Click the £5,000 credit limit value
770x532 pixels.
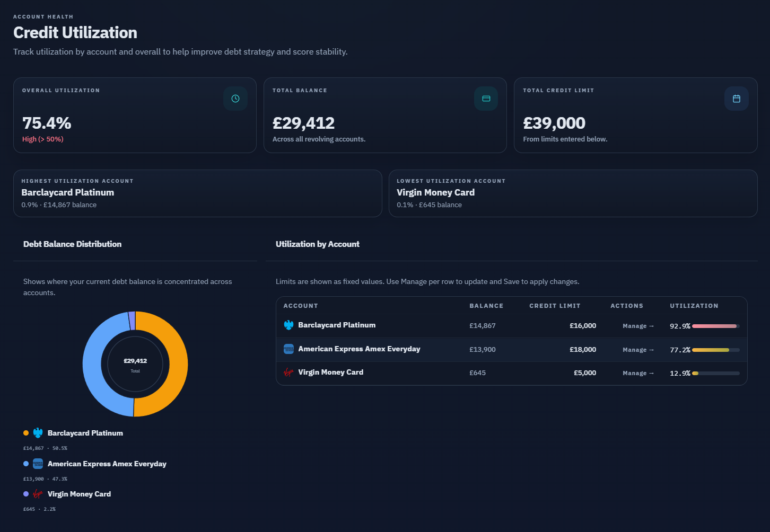coord(585,373)
